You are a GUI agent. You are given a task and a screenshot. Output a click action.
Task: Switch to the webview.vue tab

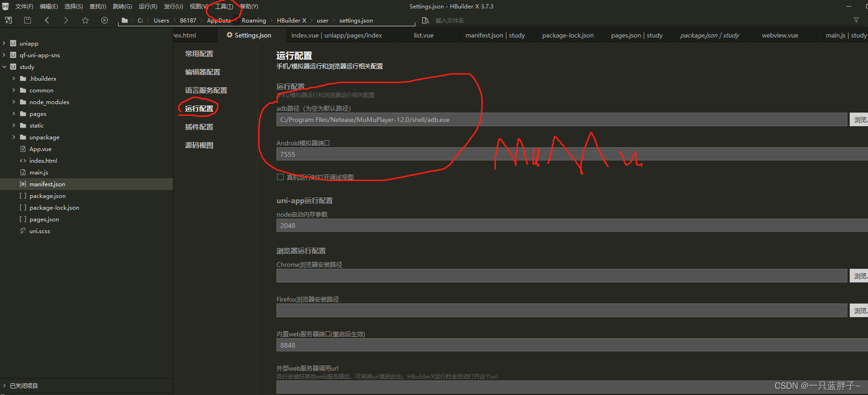[x=780, y=35]
